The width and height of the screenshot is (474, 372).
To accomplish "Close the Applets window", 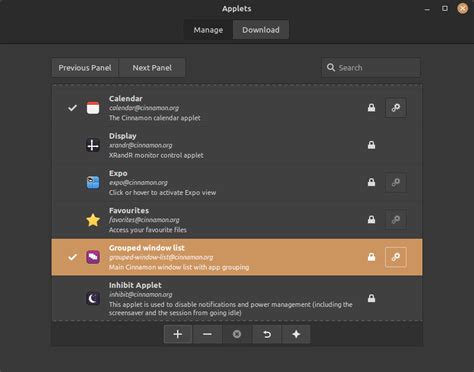I will (x=462, y=8).
